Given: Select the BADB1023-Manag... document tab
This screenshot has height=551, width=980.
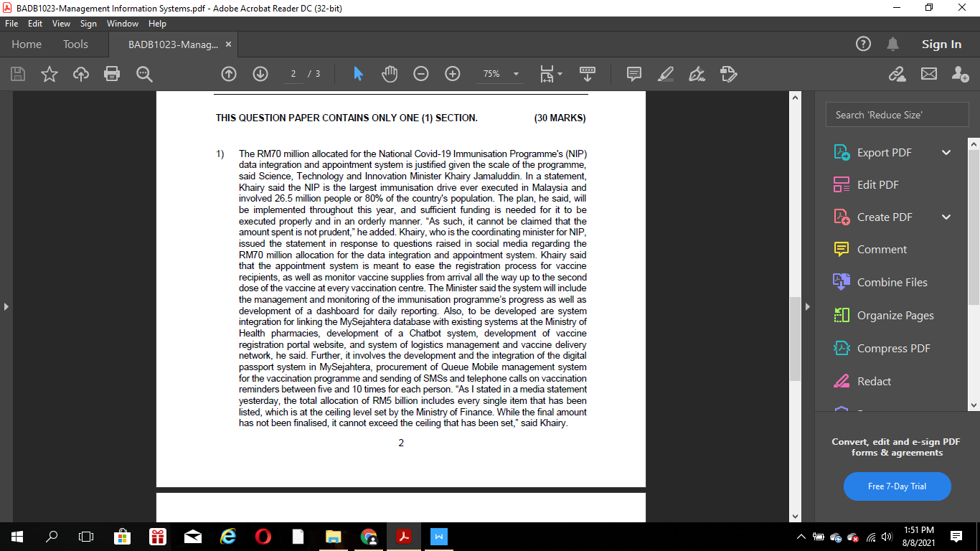Looking at the screenshot, I should 173,44.
